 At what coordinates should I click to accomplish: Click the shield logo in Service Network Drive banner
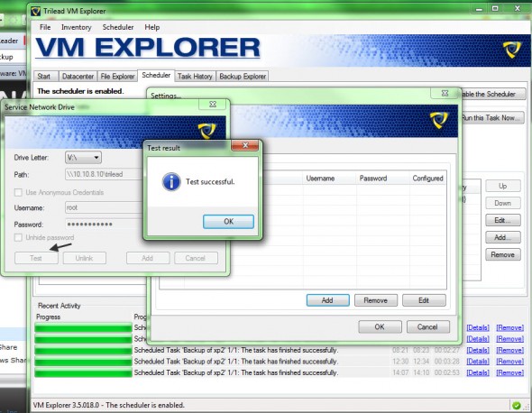point(207,131)
